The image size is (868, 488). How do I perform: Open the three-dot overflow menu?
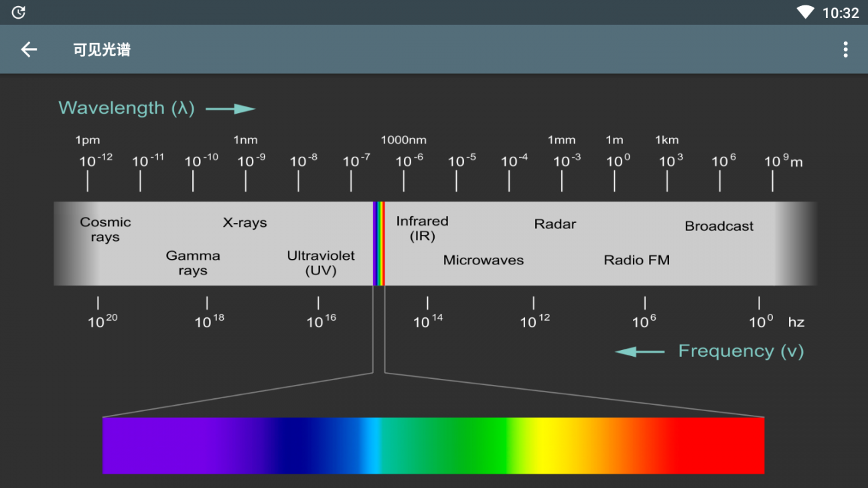pos(845,50)
